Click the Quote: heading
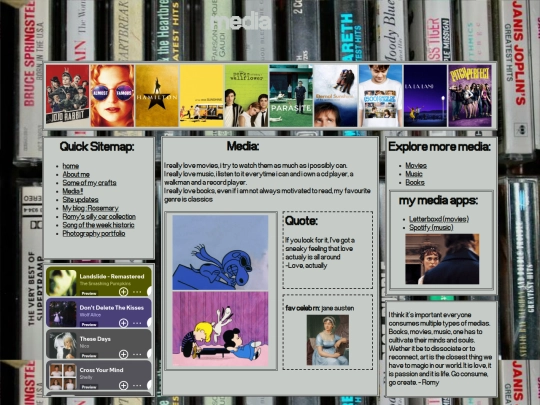The image size is (540, 405). [301, 221]
